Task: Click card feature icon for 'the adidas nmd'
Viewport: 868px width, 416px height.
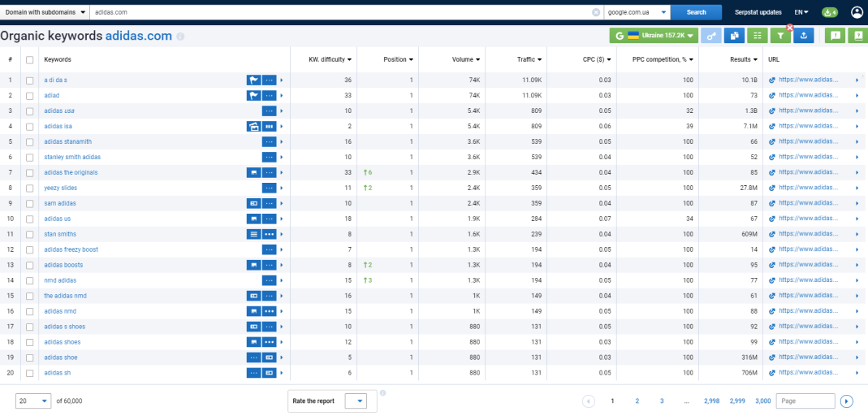Action: coord(253,296)
